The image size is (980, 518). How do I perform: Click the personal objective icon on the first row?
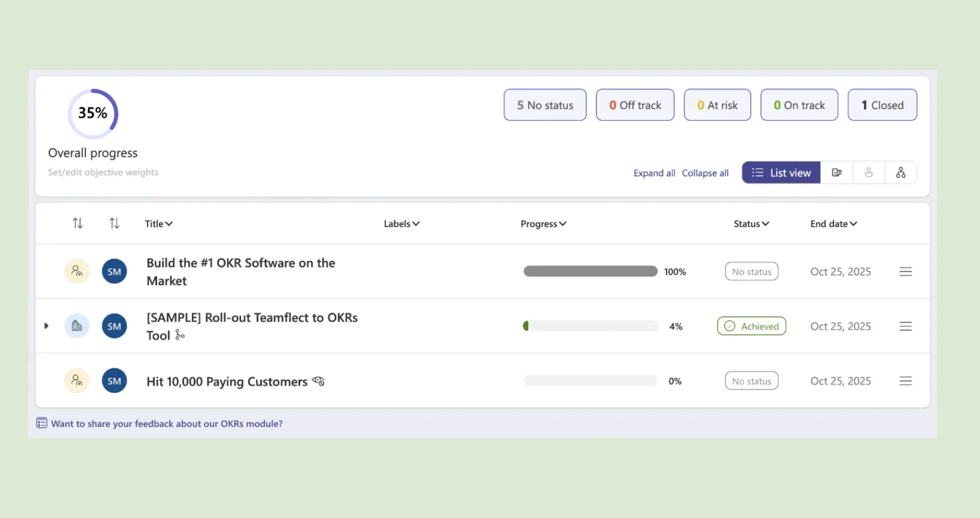(x=77, y=272)
